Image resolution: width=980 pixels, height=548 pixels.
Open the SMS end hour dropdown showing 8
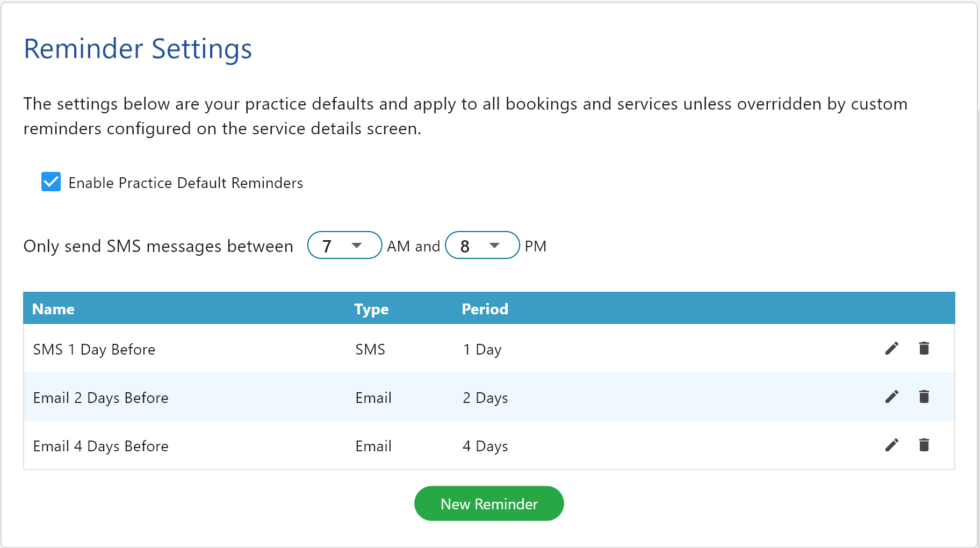click(x=482, y=246)
